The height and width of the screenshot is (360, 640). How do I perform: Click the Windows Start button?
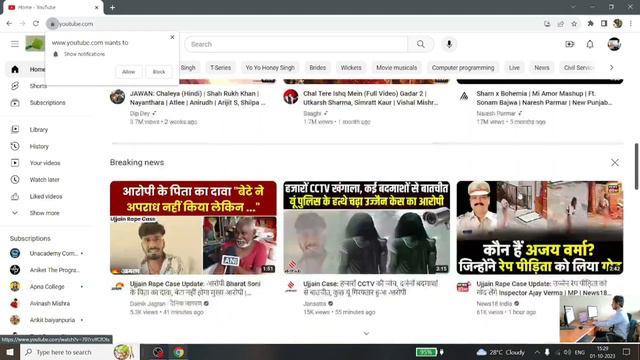point(9,352)
